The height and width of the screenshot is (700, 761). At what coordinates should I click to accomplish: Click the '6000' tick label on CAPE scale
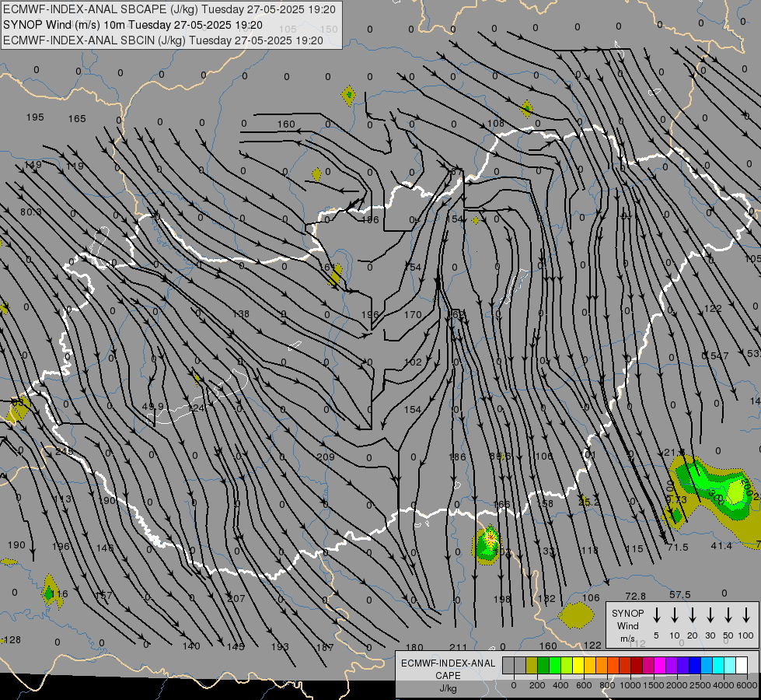click(746, 685)
